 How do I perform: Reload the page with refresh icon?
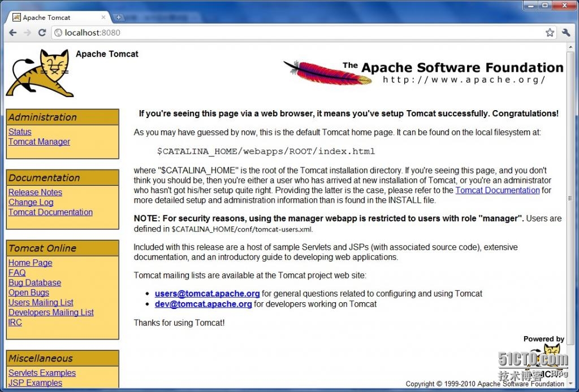pos(42,32)
